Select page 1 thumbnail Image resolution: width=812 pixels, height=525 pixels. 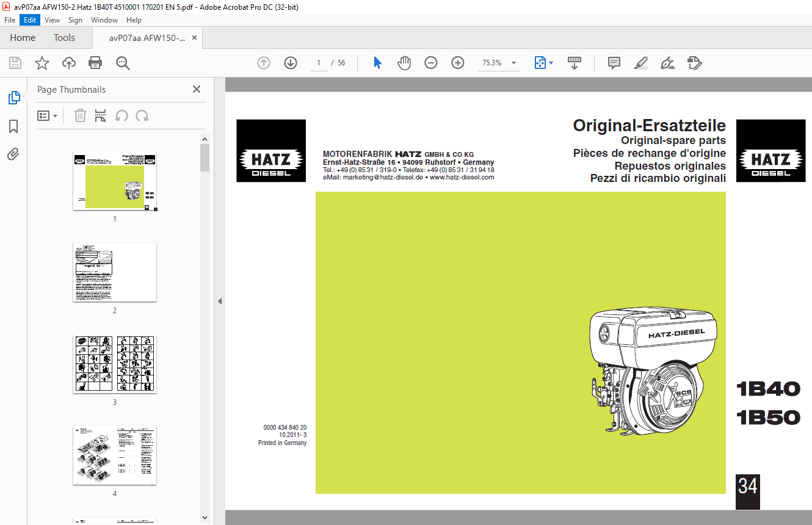point(115,181)
